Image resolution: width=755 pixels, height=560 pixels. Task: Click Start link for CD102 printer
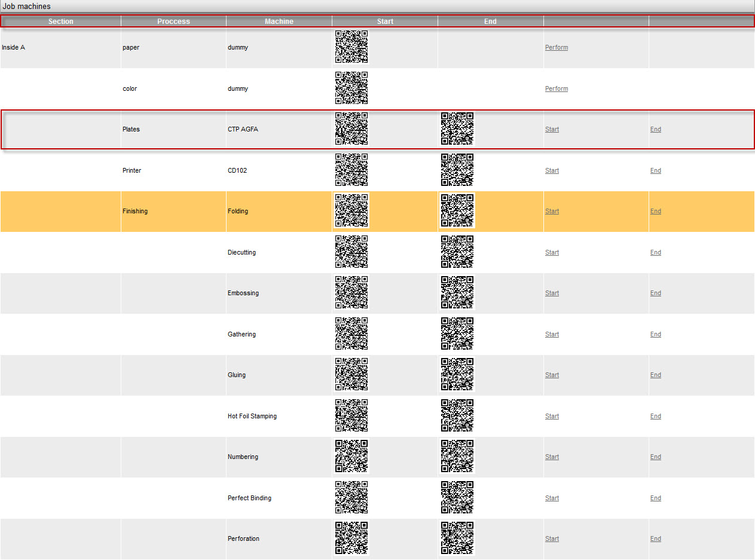[552, 170]
